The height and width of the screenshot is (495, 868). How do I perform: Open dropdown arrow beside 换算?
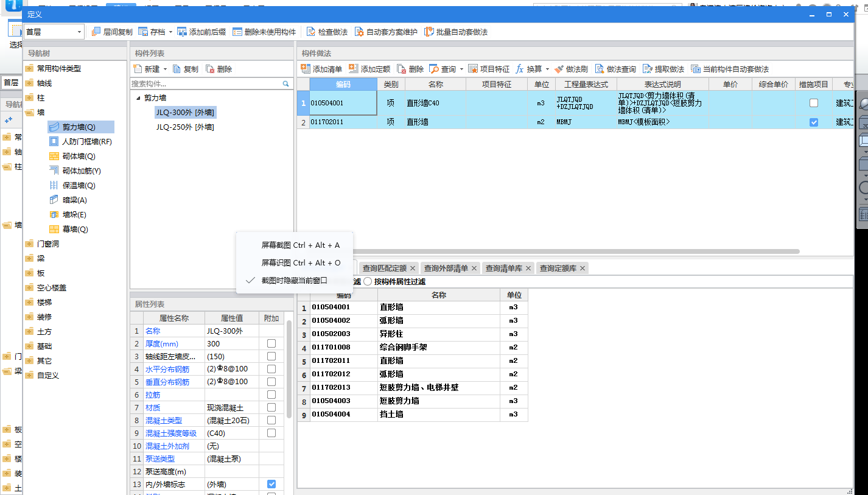[x=547, y=69]
